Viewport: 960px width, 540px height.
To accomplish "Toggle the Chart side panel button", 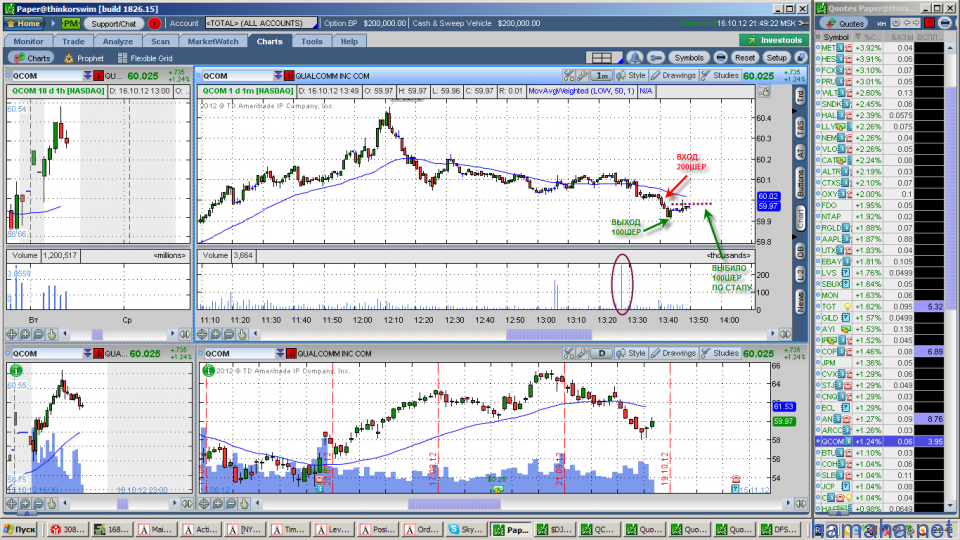I will click(x=800, y=219).
